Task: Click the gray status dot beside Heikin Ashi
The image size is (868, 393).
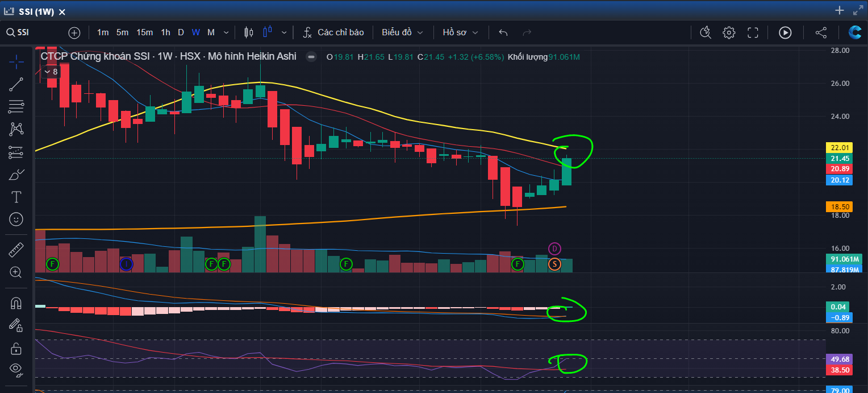Action: [311, 57]
